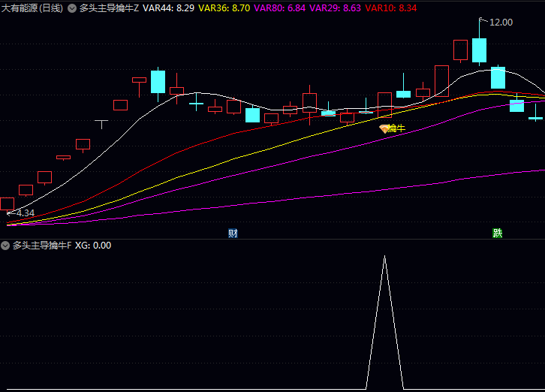Image resolution: width=545 pixels, height=392 pixels.
Task: Expand the 多头主导擒牛Z indicator dropdown arrow
Action: pyautogui.click(x=72, y=9)
